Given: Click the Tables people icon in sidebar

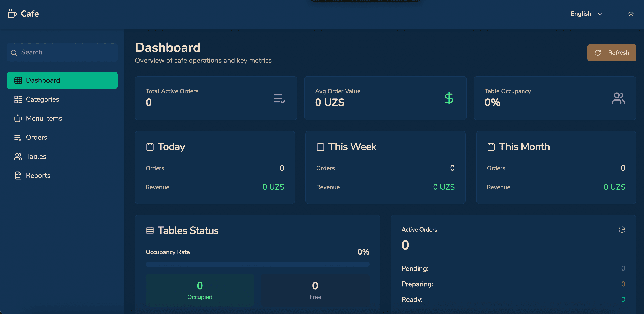Looking at the screenshot, I should tap(18, 156).
